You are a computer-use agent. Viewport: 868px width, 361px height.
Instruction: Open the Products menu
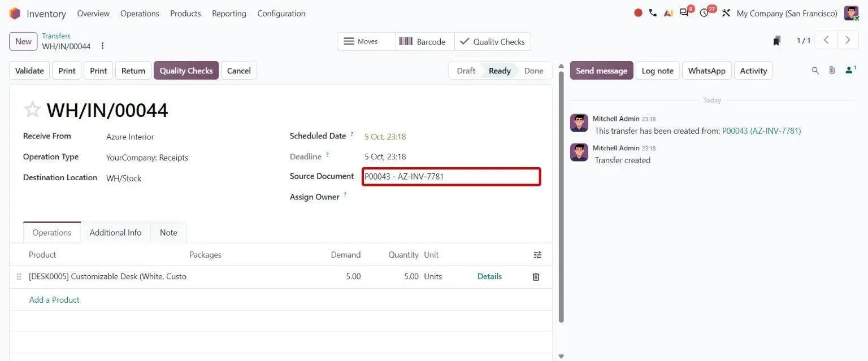[185, 14]
